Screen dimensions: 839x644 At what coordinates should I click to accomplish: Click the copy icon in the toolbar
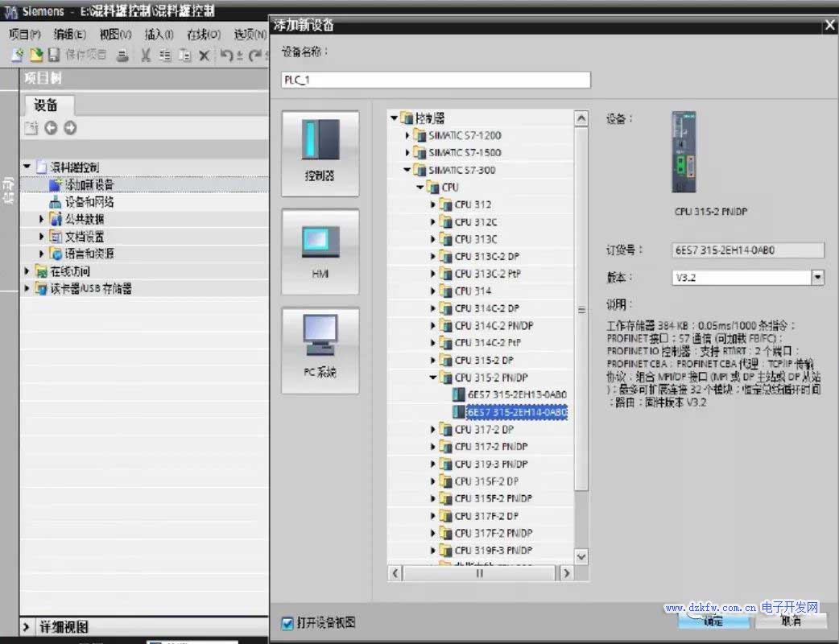point(165,55)
